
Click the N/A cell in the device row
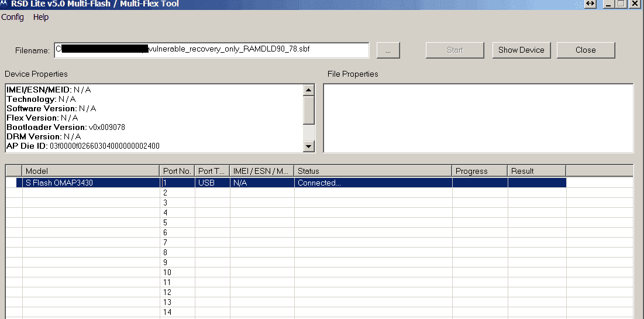point(262,183)
